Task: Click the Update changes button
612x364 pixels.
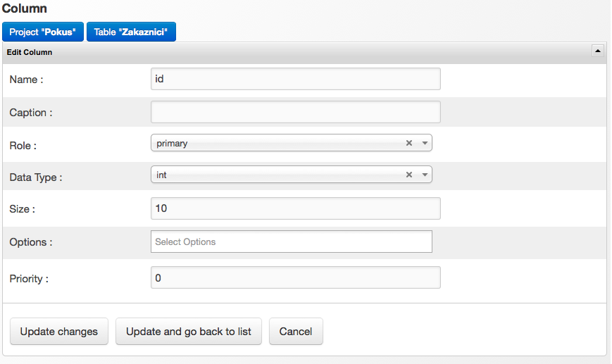Action: point(59,332)
